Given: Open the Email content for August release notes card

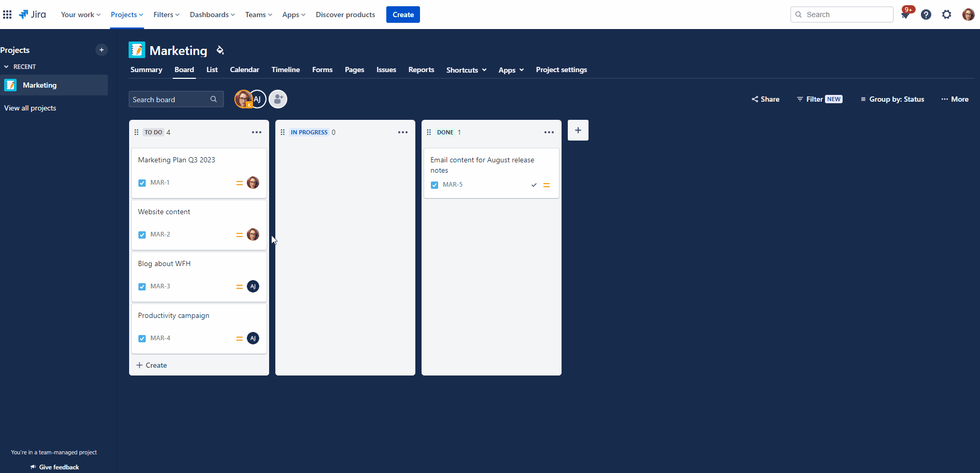Looking at the screenshot, I should (492, 173).
